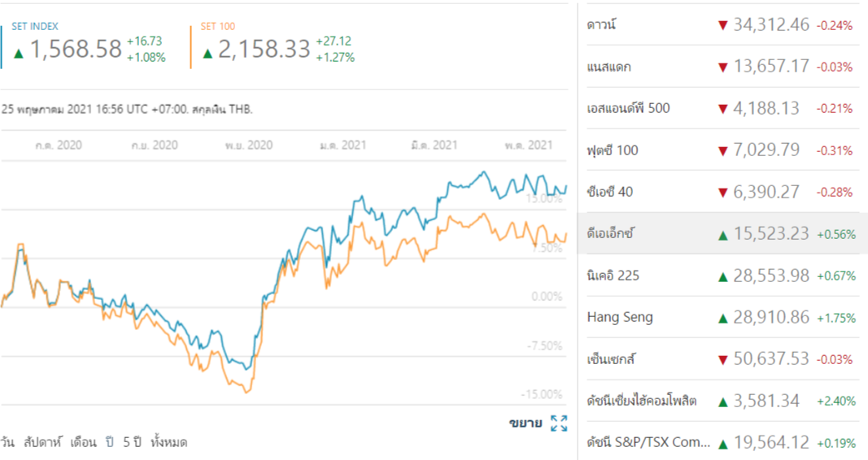Select the SET 100 series label
The image size is (868, 460).
[x=216, y=27]
